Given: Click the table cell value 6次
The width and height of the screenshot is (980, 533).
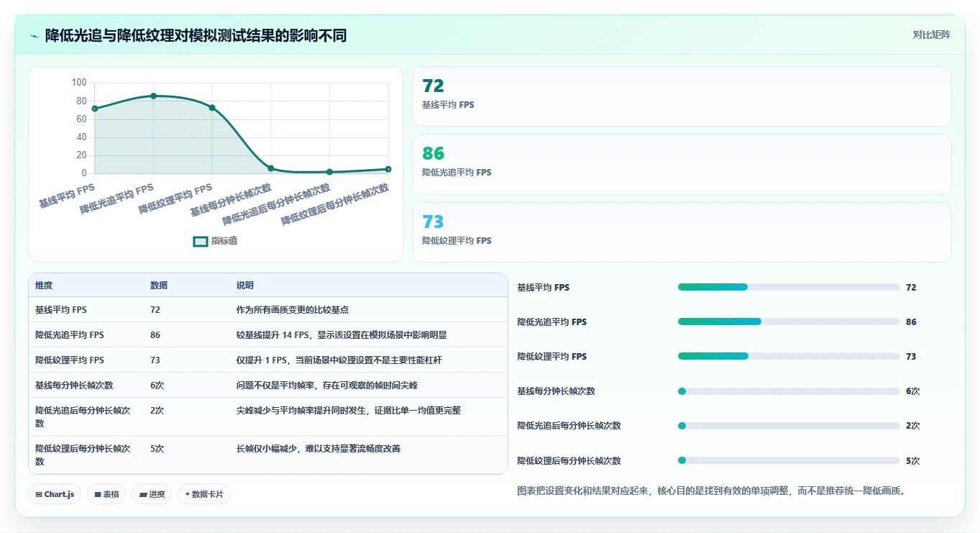Looking at the screenshot, I should click(157, 386).
